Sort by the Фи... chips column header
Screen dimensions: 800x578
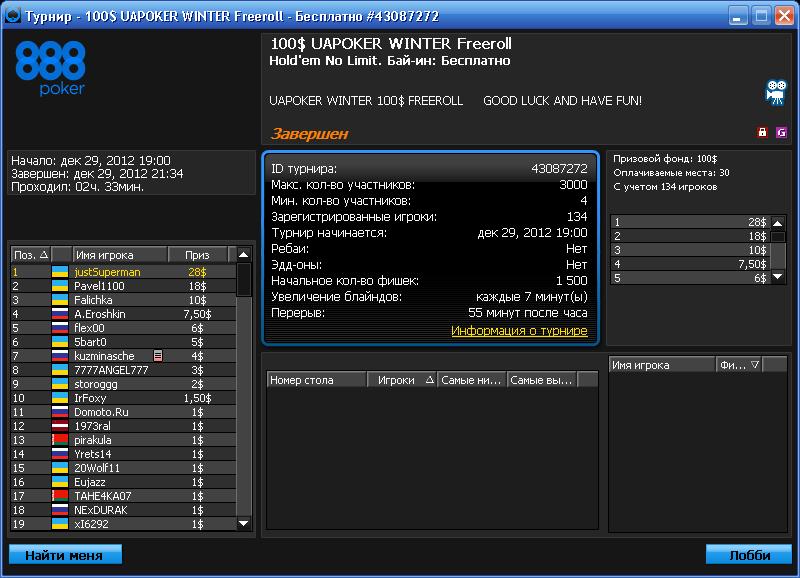coord(739,365)
